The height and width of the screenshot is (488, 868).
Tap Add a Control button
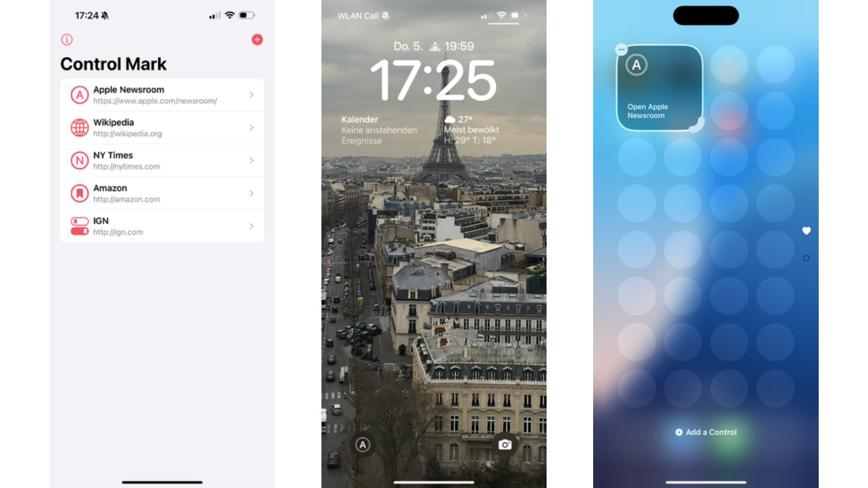coord(708,432)
